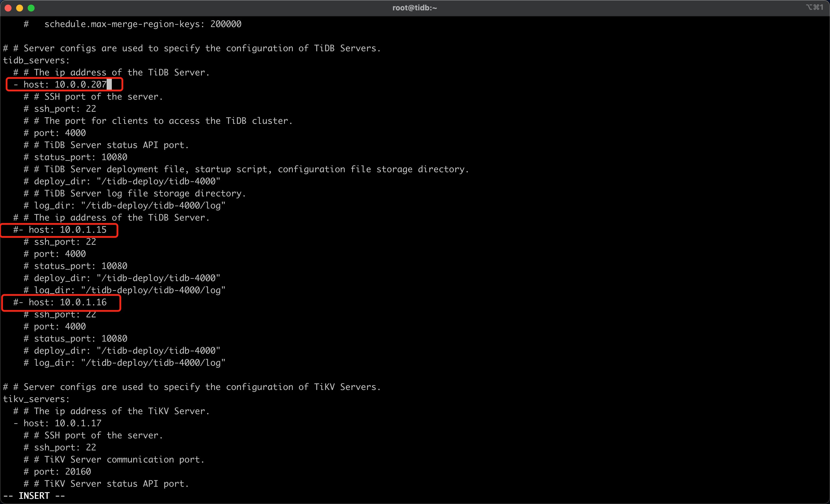
Task: Click the last '# log_dir: "/tidb-deploy/tidb-4000/log"' line before TiKV section
Action: point(124,363)
